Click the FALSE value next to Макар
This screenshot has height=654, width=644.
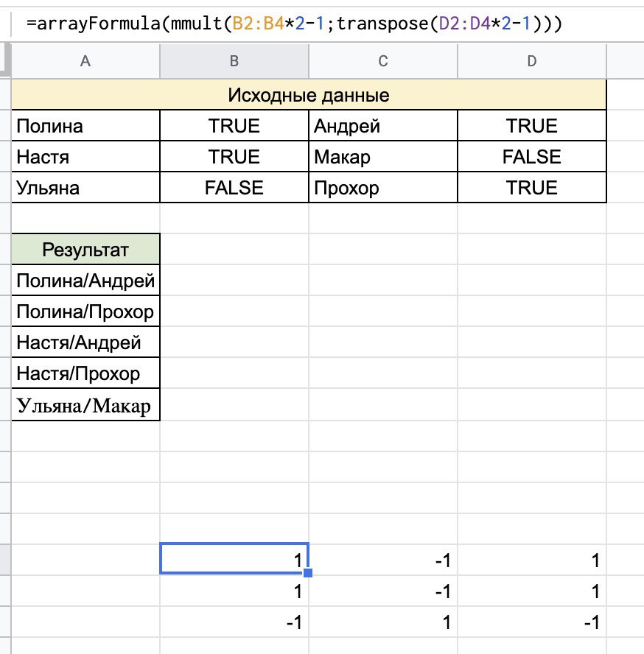[x=532, y=156]
